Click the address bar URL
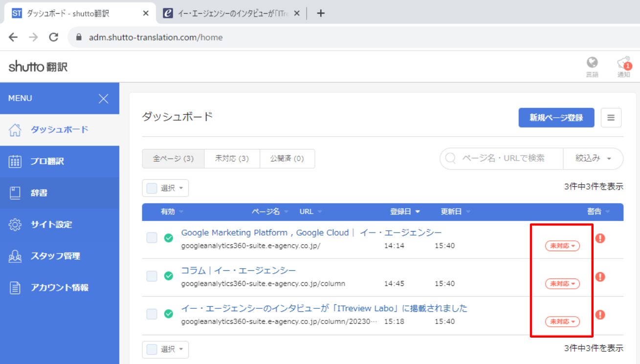Image resolution: width=640 pixels, height=364 pixels. pos(155,37)
